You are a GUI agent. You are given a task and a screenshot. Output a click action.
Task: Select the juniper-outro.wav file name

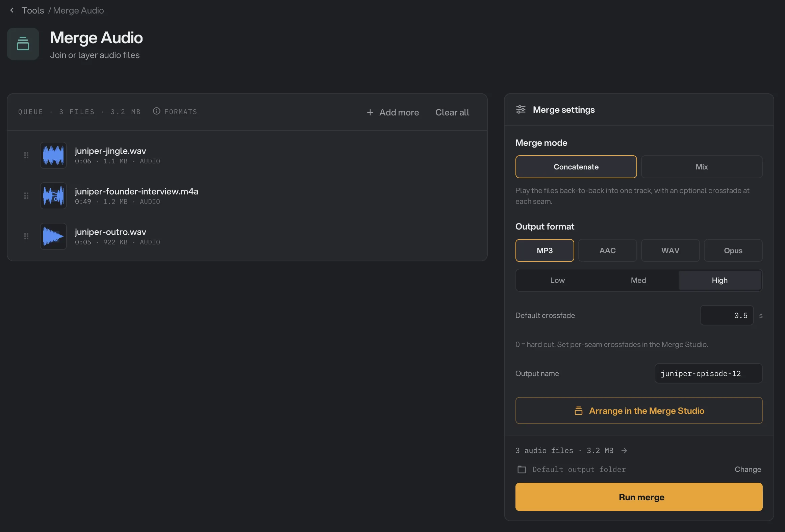click(110, 232)
